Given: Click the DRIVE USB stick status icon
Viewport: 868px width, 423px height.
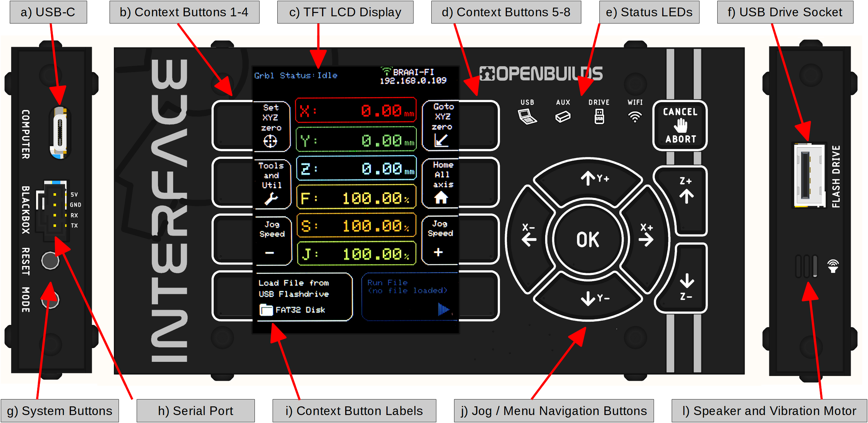Looking at the screenshot, I should pyautogui.click(x=599, y=117).
